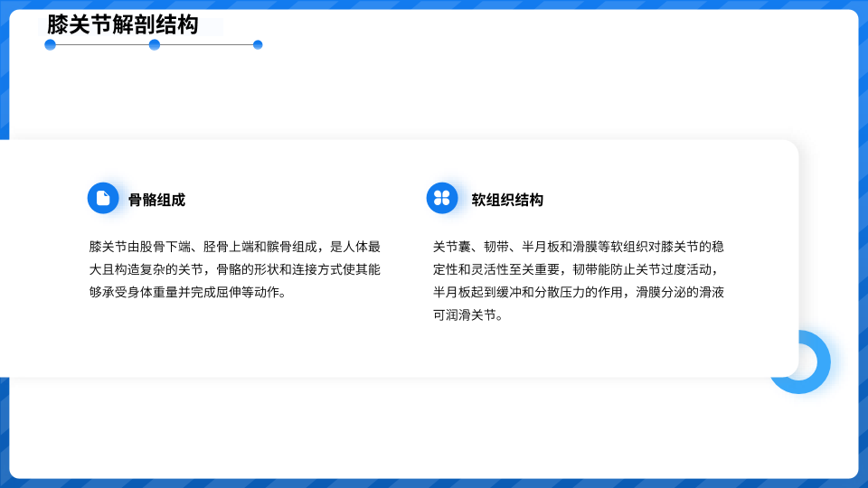Click the line starting with 膝关节由股骨下端
This screenshot has height=488, width=868.
tap(234, 247)
